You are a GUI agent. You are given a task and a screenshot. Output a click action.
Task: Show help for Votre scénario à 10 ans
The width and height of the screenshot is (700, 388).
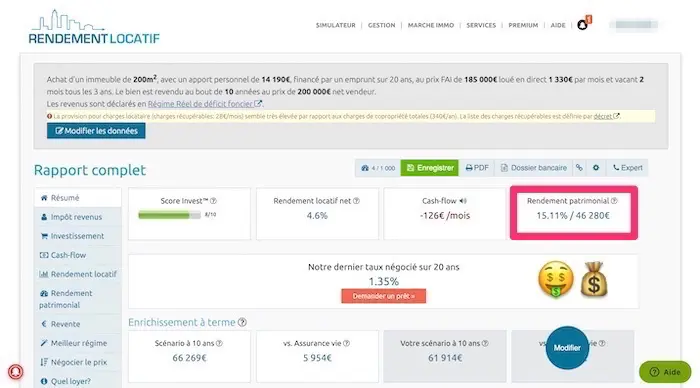485,343
